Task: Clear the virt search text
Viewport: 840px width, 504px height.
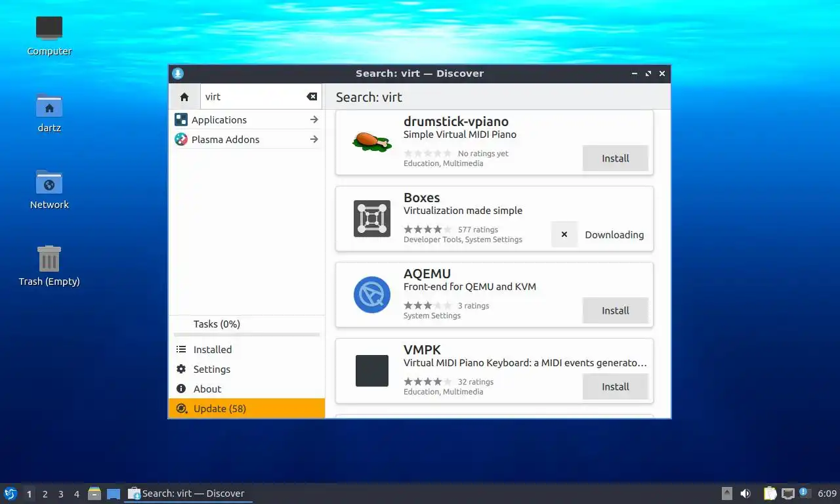Action: point(312,96)
